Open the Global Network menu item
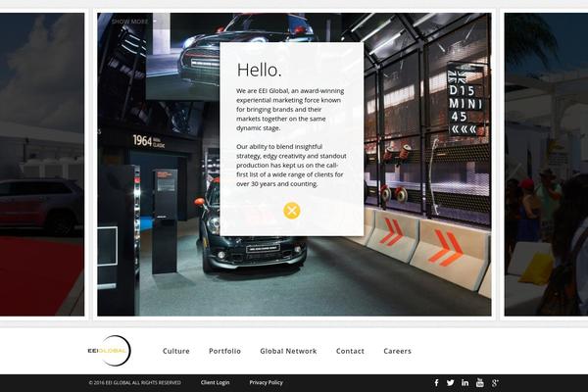Image resolution: width=588 pixels, height=392 pixels. [x=288, y=351]
